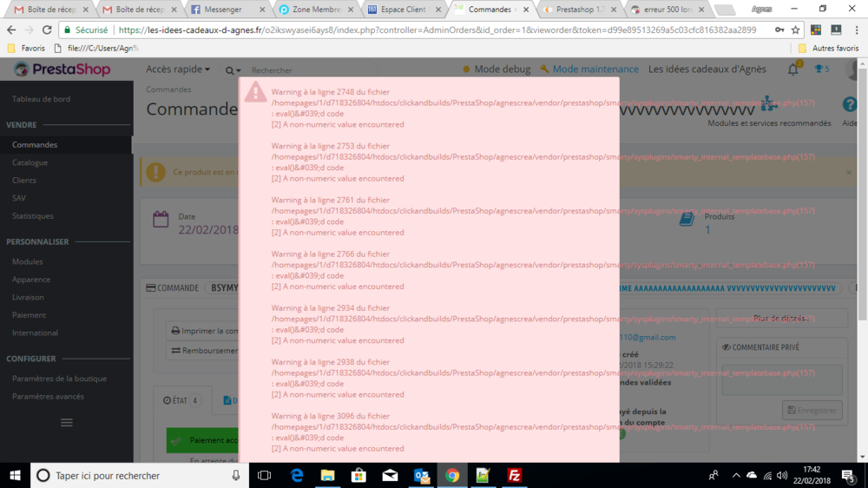Click Imprimer la commande button
The height and width of the screenshot is (488, 868).
(x=204, y=331)
